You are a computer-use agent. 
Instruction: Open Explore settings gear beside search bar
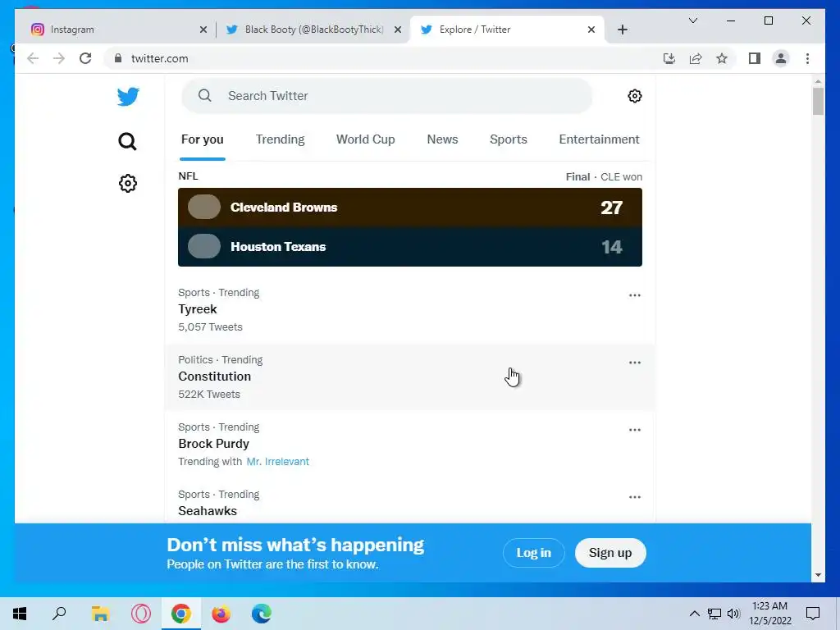634,96
